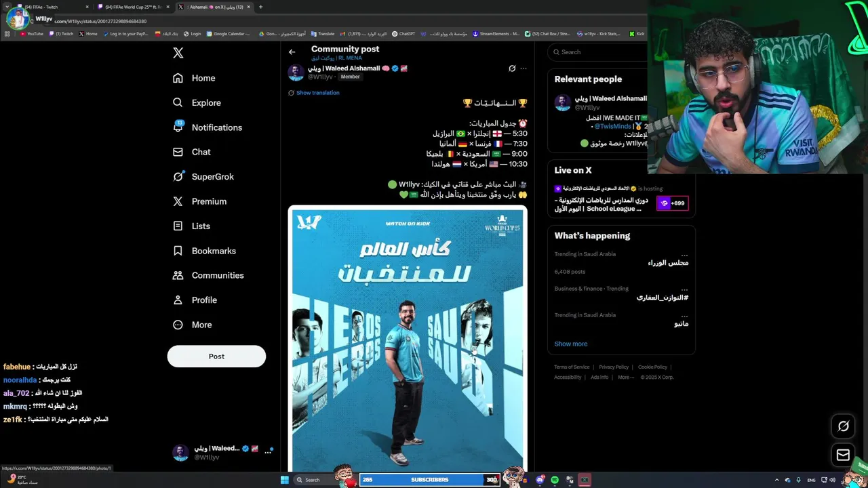Viewport: 868px width, 488px height.
Task: Click the Notifications bell icon
Action: pos(178,127)
